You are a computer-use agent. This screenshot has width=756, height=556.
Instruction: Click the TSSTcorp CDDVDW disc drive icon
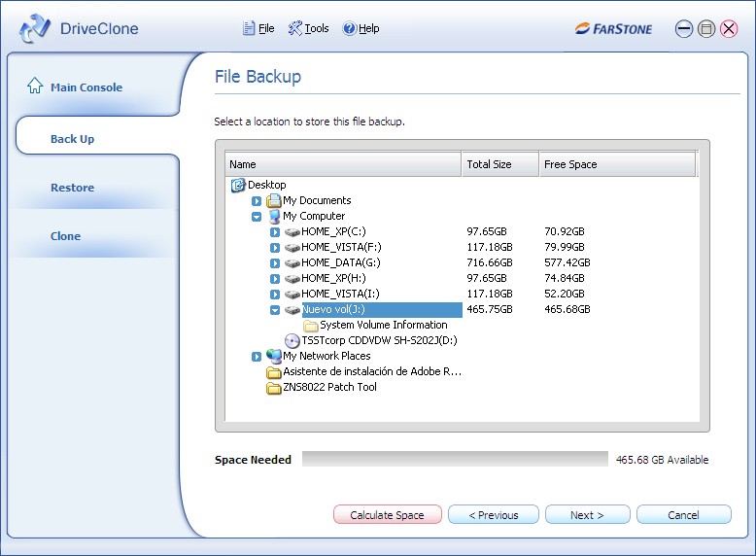(292, 341)
